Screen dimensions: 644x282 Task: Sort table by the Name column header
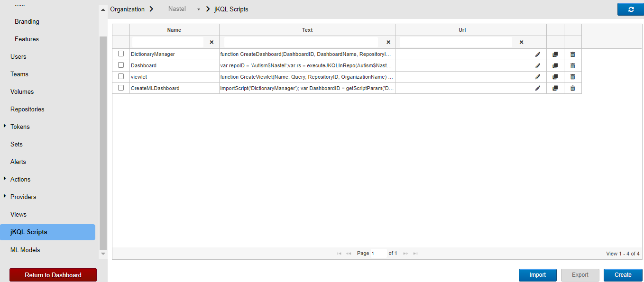coord(174,30)
